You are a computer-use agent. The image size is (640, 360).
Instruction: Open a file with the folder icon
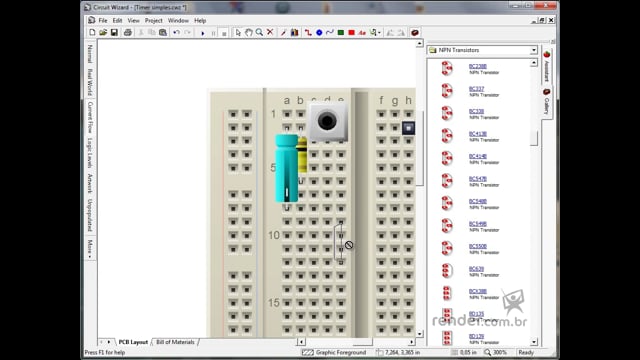pos(103,33)
